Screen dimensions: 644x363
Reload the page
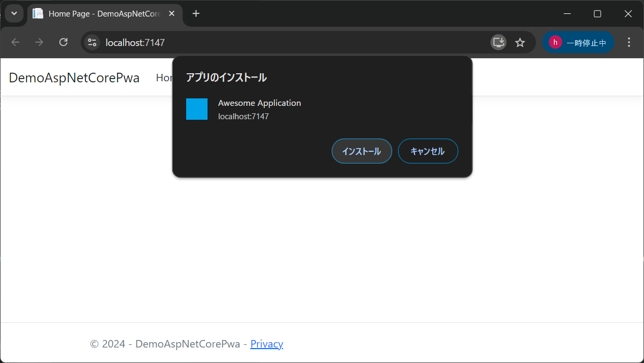point(63,42)
